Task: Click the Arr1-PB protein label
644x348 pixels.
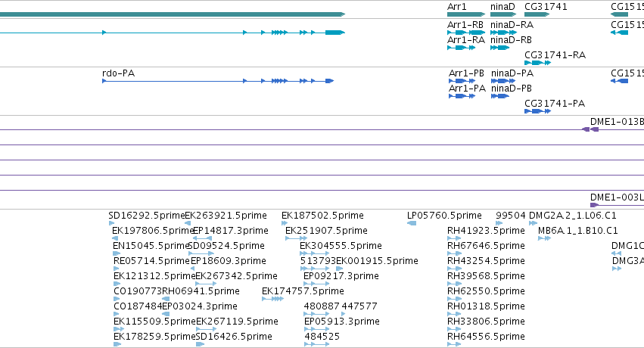Action: click(x=467, y=73)
